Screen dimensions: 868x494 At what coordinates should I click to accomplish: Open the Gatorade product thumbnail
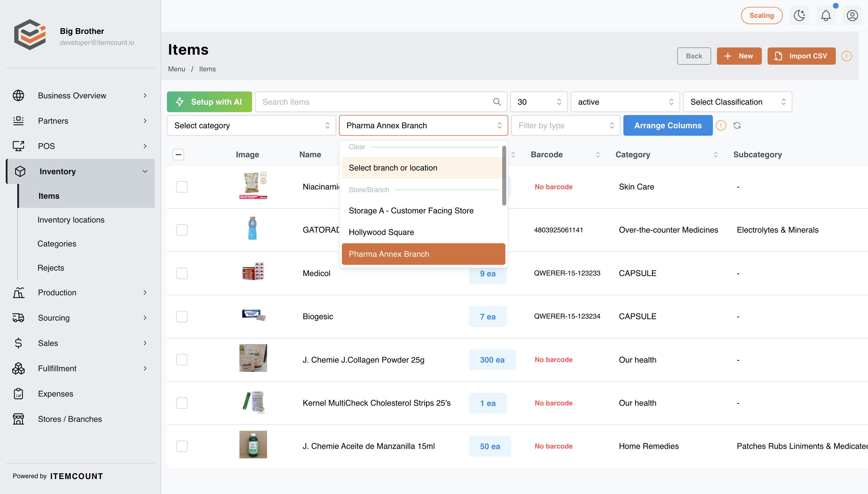tap(252, 228)
